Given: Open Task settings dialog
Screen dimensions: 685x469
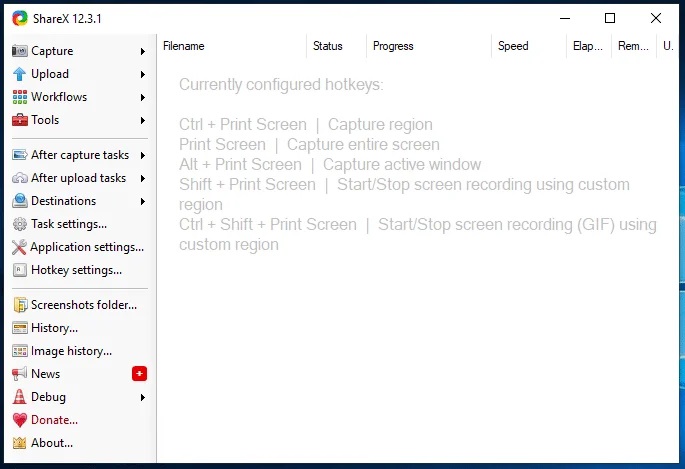Looking at the screenshot, I should pos(80,224).
